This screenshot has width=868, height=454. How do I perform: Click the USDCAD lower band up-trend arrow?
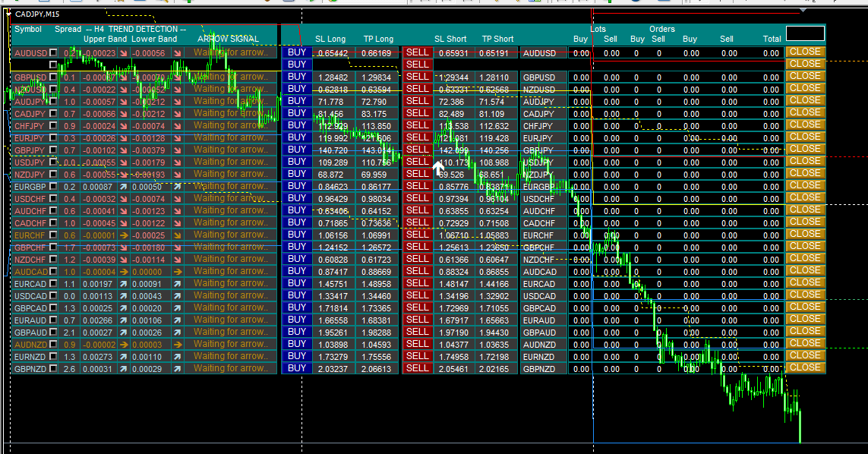click(177, 296)
